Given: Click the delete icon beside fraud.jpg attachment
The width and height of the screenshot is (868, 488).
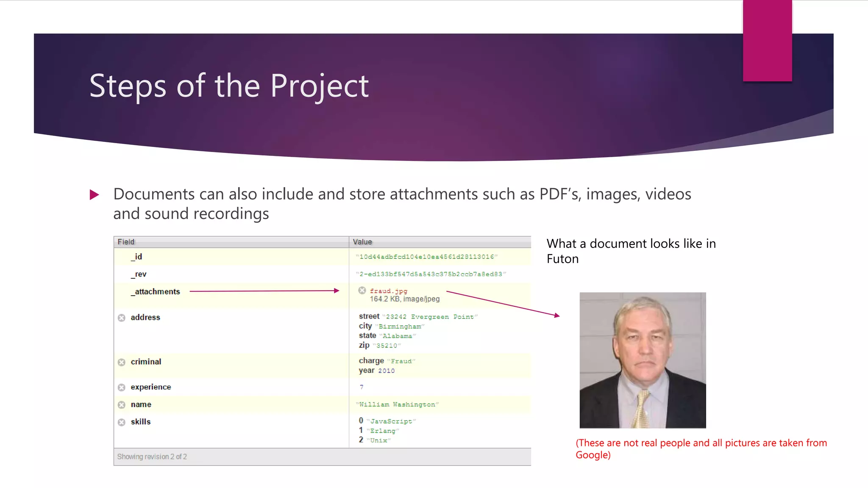Looking at the screenshot, I should click(x=362, y=290).
